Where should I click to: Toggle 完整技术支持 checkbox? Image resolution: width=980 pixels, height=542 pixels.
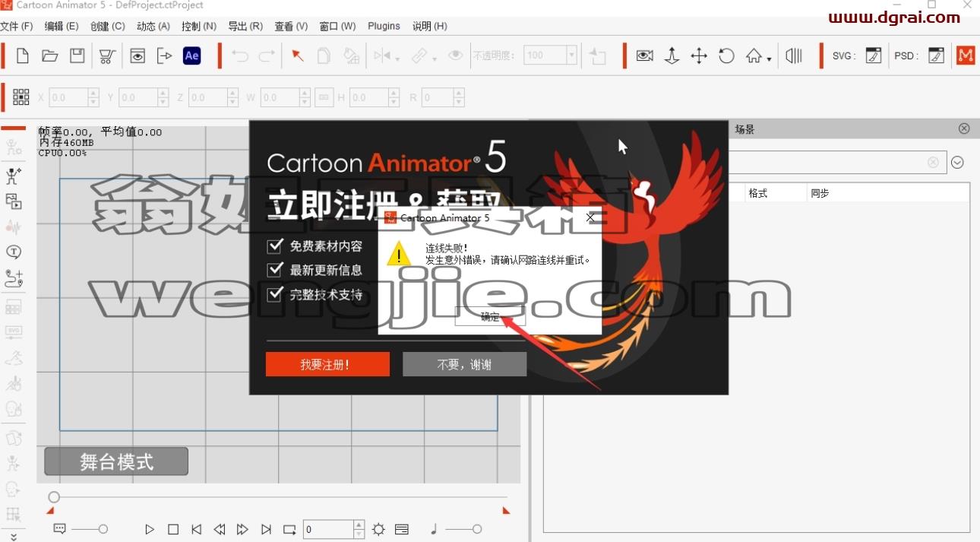[x=275, y=294]
